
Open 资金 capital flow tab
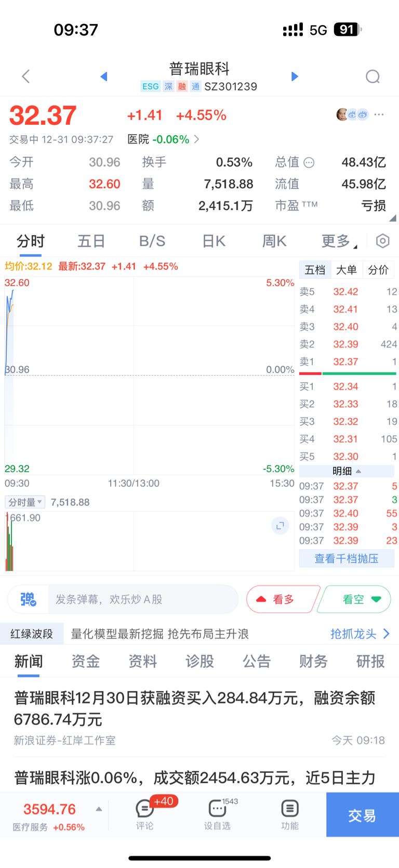(86, 662)
